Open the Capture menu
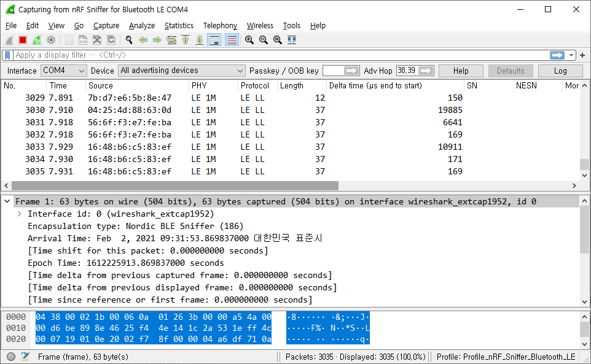This screenshot has width=591, height=364. [106, 26]
